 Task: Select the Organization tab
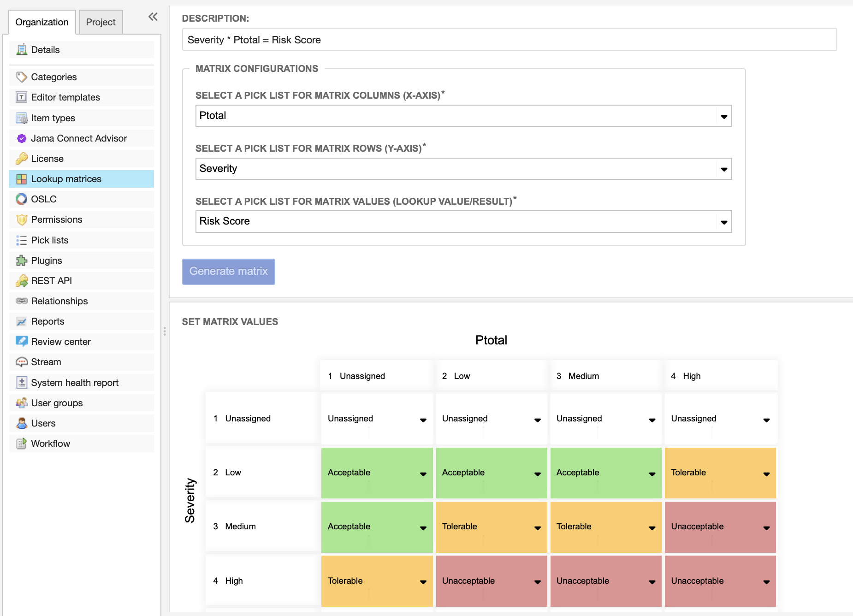click(x=42, y=22)
